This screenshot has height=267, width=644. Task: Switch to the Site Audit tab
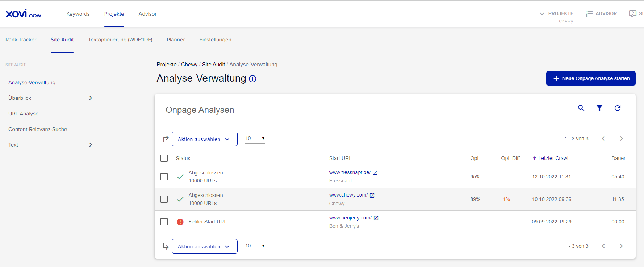pos(62,40)
